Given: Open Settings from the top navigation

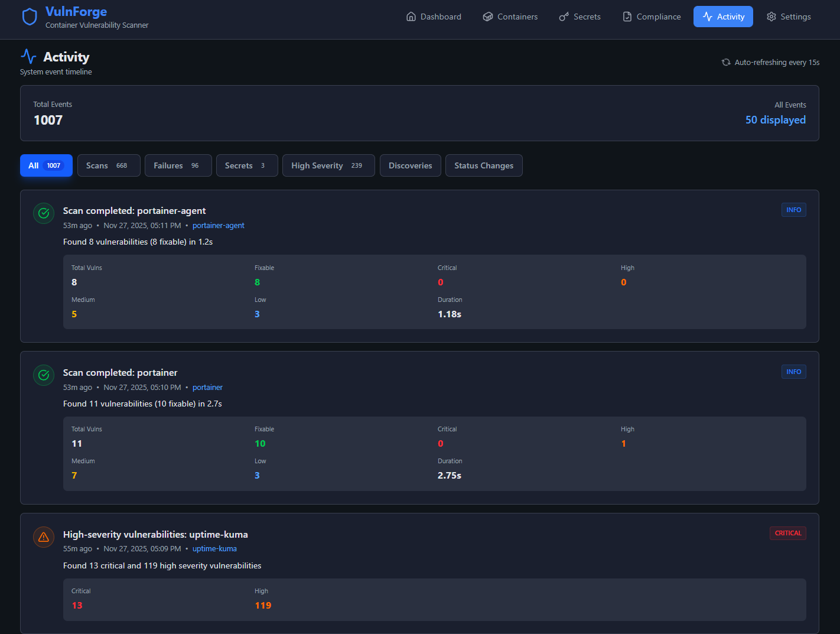Looking at the screenshot, I should tap(788, 17).
